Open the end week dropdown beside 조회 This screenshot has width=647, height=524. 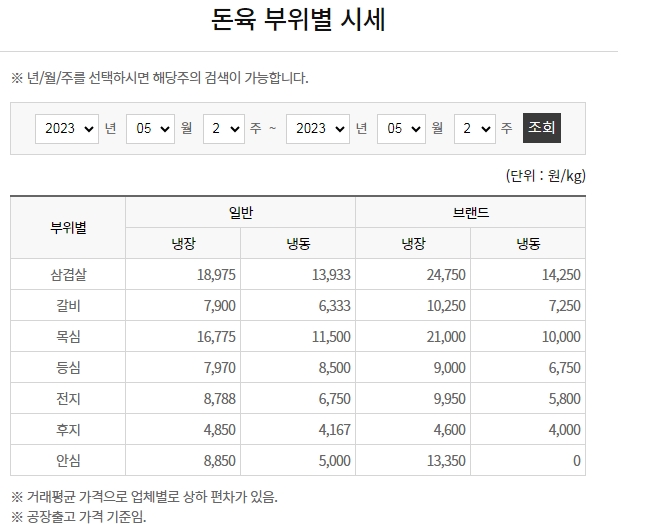[474, 129]
